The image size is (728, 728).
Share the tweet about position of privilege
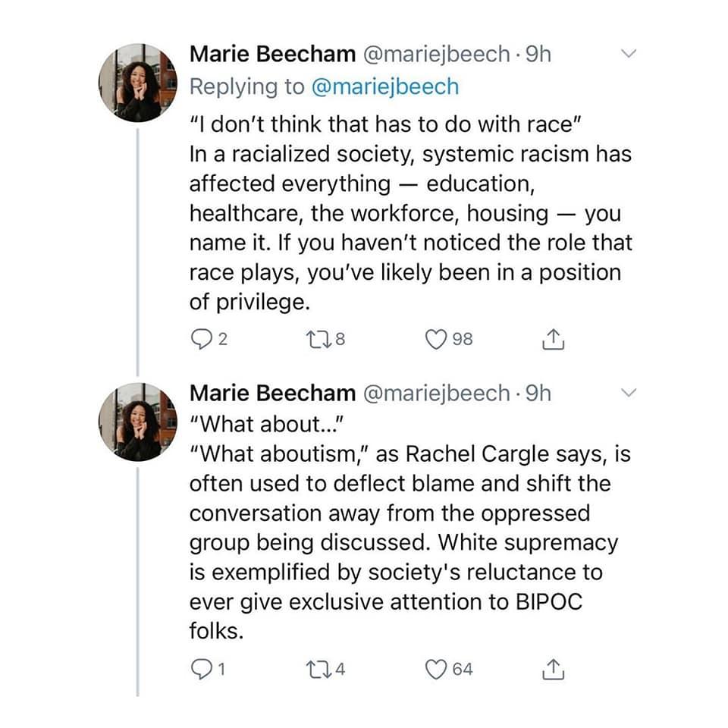(554, 340)
